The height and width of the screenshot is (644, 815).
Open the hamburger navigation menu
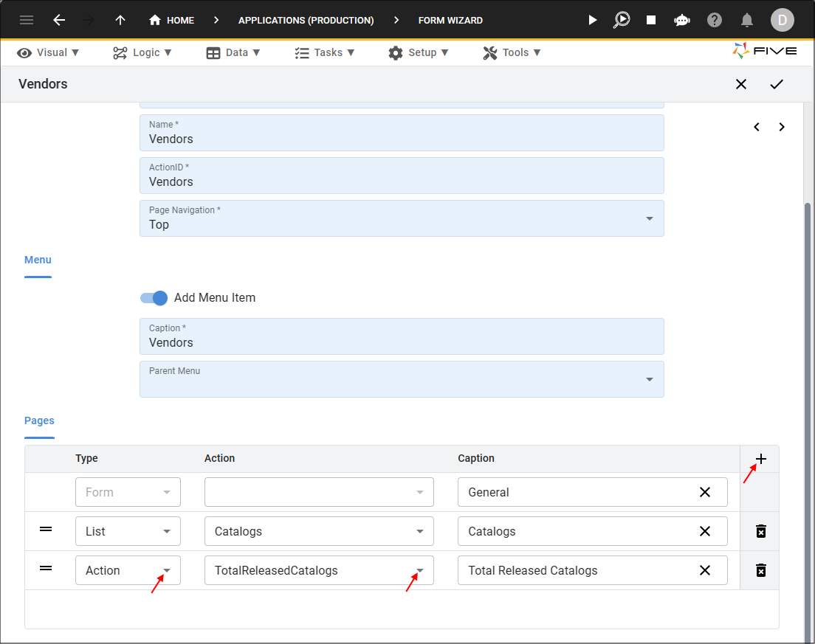click(x=27, y=20)
